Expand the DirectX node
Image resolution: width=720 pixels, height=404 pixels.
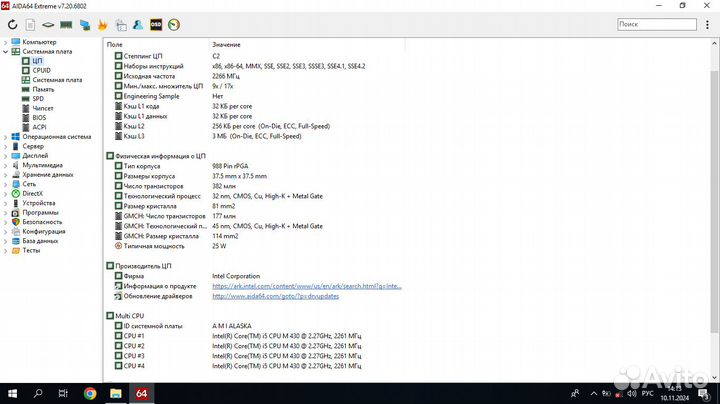coord(6,194)
